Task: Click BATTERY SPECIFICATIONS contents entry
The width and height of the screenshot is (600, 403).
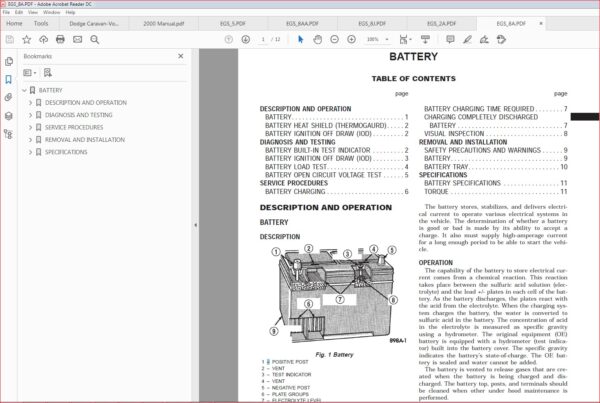Action: [x=496, y=183]
